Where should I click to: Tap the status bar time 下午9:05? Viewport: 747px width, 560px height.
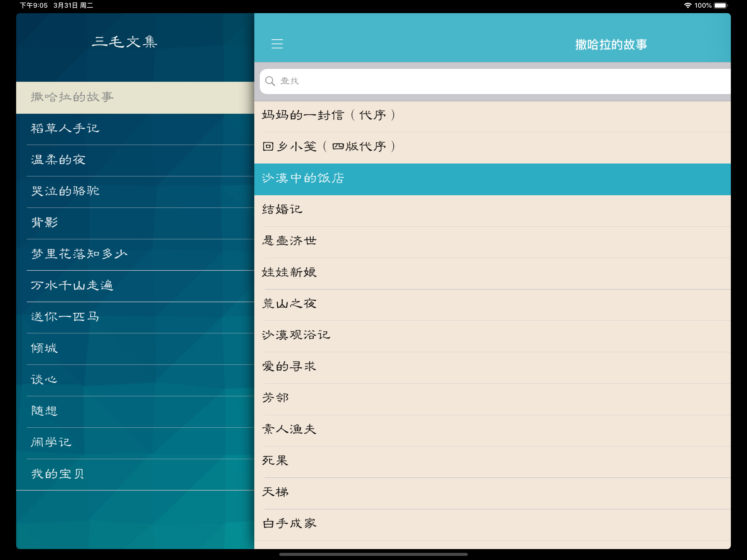pyautogui.click(x=34, y=5)
